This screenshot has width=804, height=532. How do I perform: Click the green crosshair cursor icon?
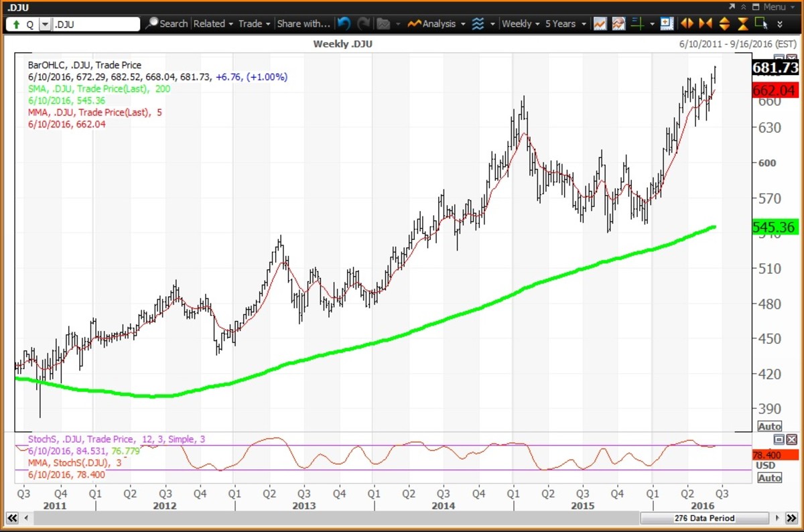point(636,23)
